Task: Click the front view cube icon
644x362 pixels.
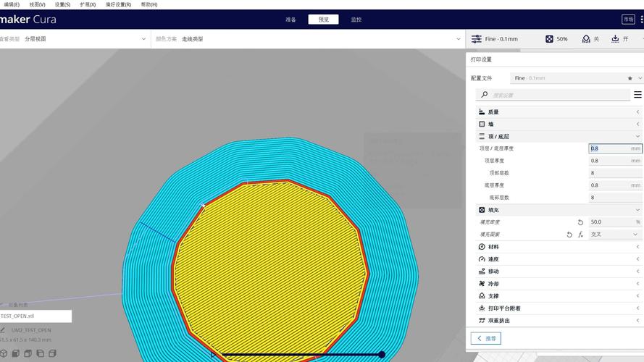Action: [x=16, y=353]
